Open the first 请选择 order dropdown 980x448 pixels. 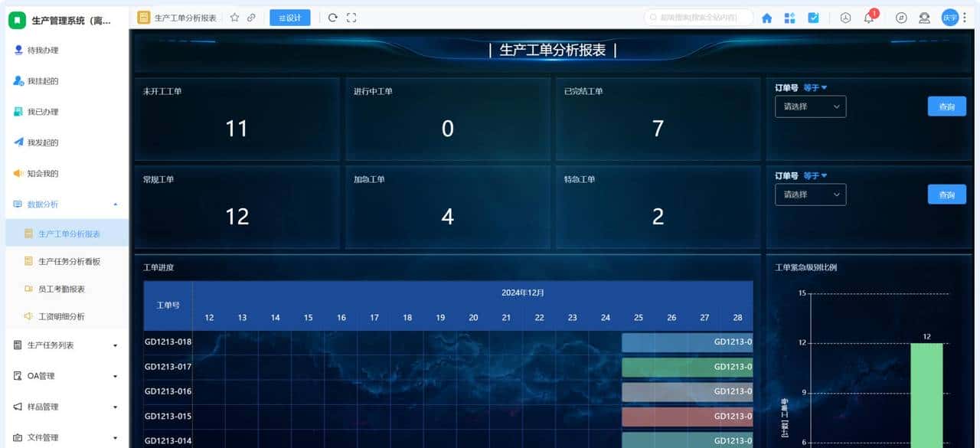[809, 106]
